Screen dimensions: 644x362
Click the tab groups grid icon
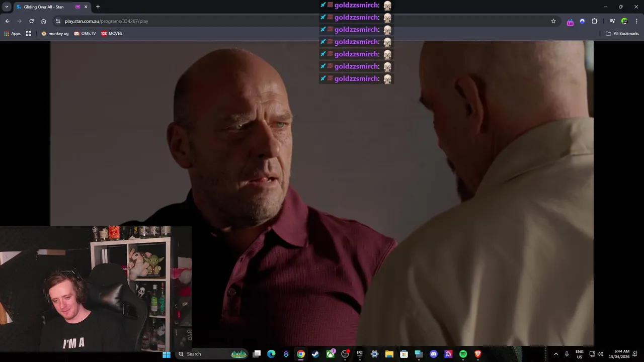(x=29, y=34)
